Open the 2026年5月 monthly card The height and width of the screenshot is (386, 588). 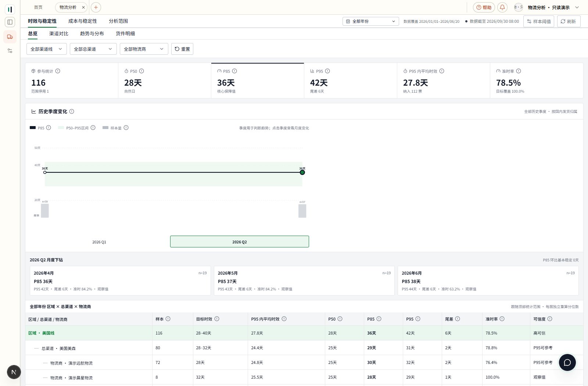pos(304,281)
